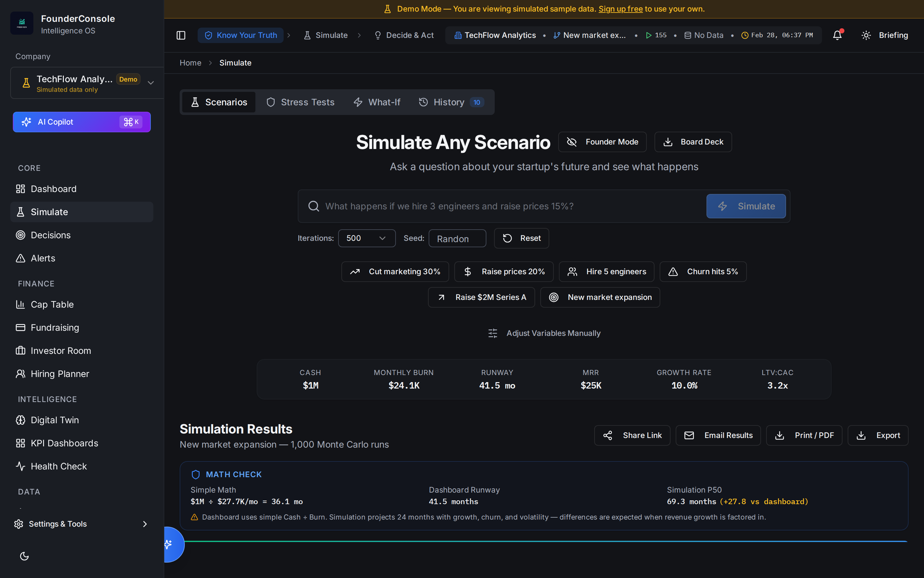Open KPI Dashboards in the sidebar
924x578 pixels.
(x=82, y=443)
